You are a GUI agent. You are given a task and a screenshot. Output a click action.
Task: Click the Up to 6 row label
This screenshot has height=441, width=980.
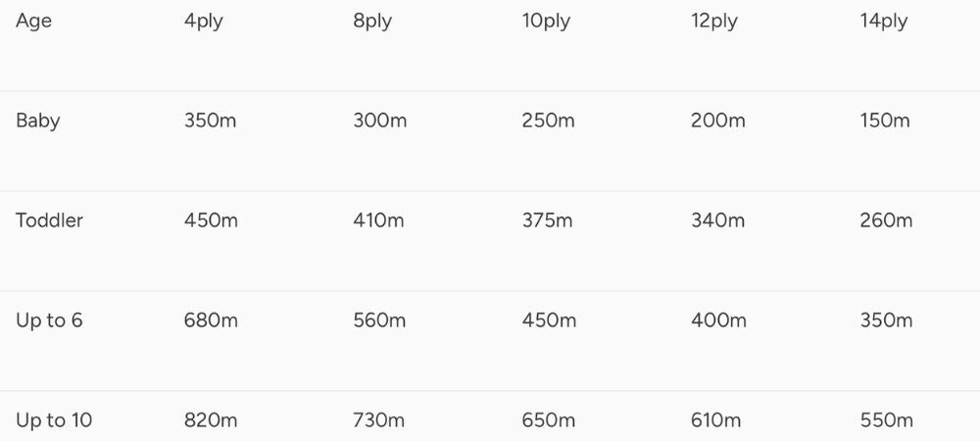coord(49,320)
